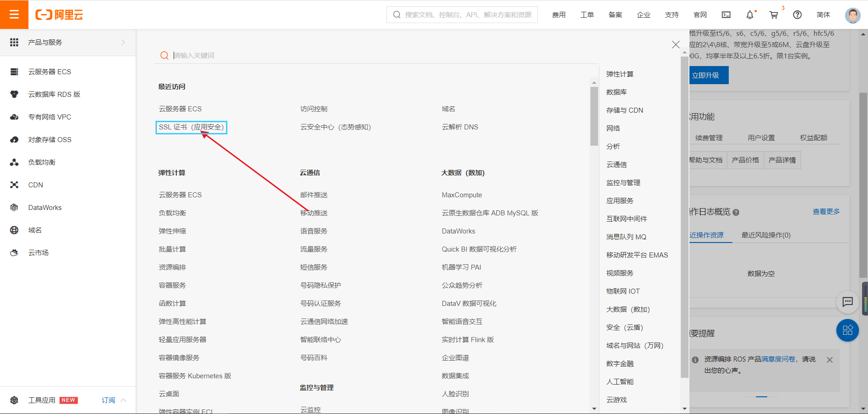
Task: Switch to 最近风险操作(0) tab
Action: tap(766, 235)
